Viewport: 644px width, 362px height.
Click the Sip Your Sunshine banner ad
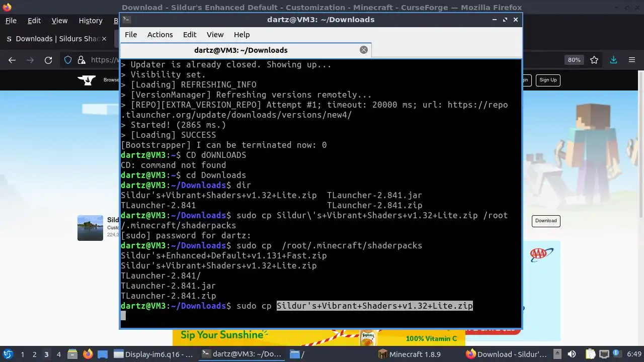(318, 338)
